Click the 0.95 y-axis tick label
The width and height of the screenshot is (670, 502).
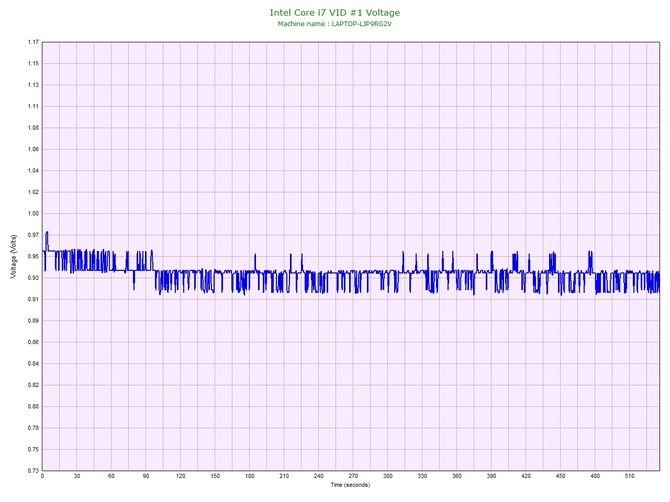point(33,256)
